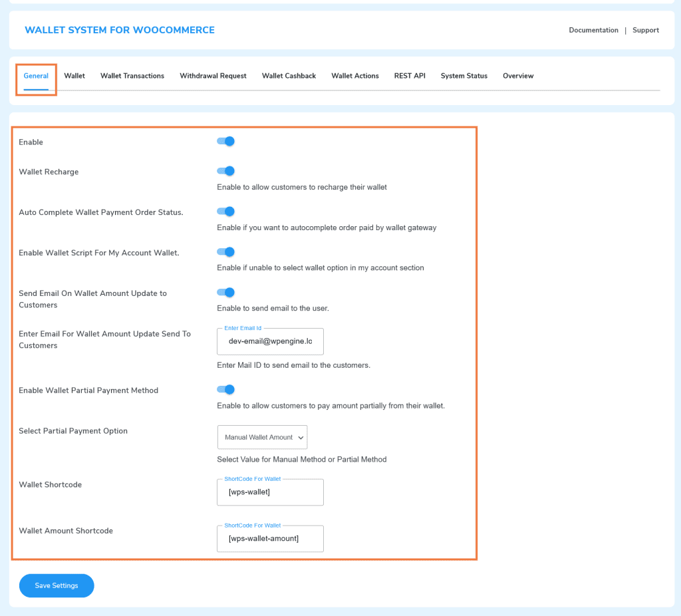Click the Documentation link
The image size is (681, 616).
pos(593,30)
